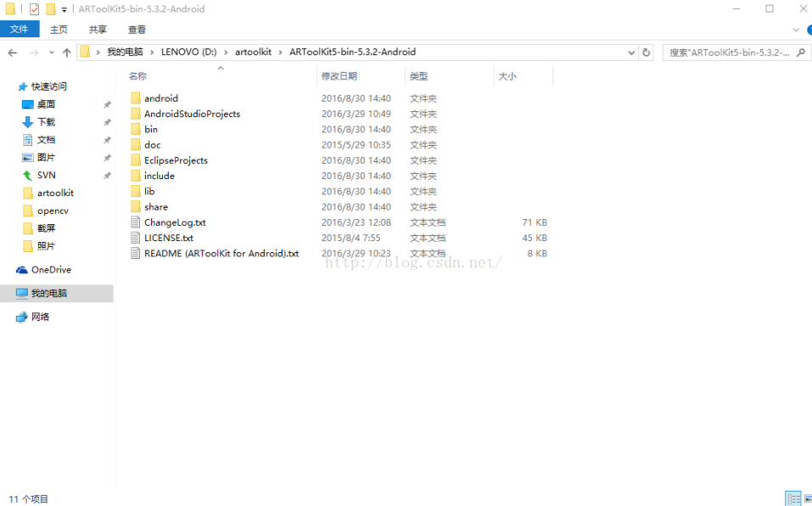Select the android folder icon
Screen dimensions: 812x506
coord(136,98)
